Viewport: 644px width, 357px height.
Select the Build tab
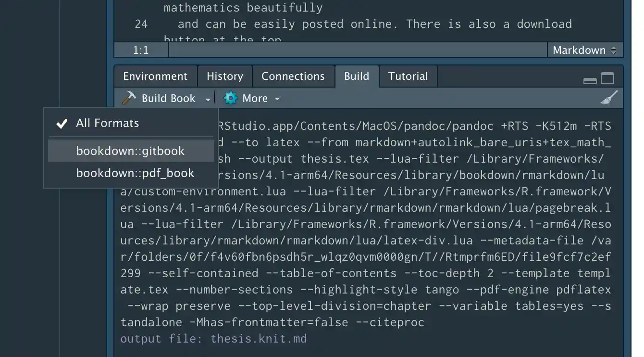(x=357, y=76)
